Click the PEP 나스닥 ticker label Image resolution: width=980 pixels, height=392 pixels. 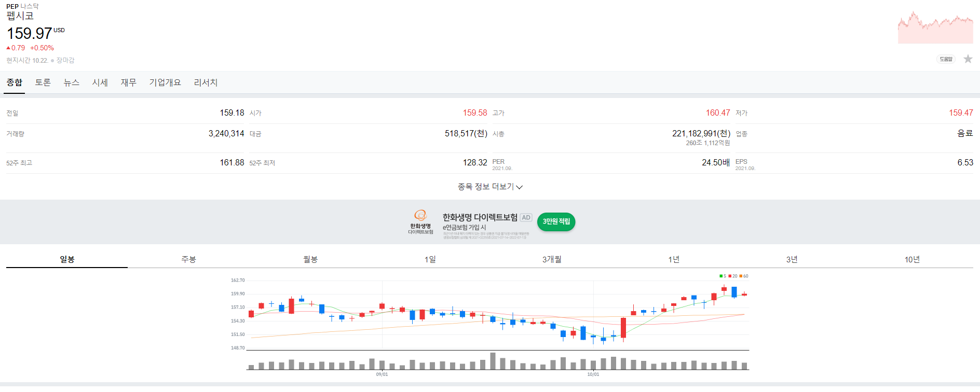[x=22, y=6]
